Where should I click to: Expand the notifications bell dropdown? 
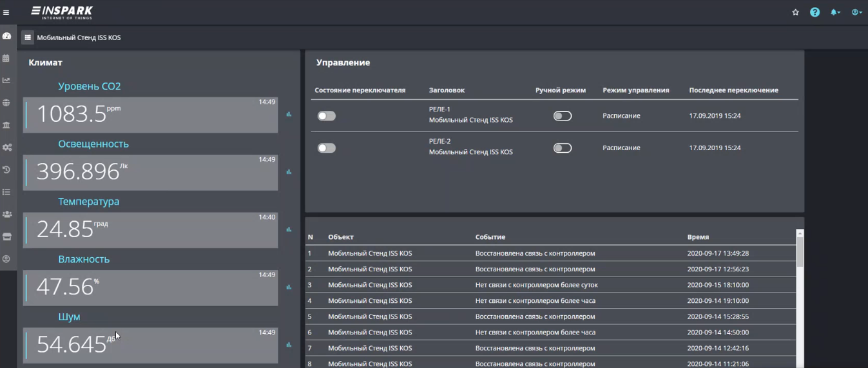coord(835,12)
